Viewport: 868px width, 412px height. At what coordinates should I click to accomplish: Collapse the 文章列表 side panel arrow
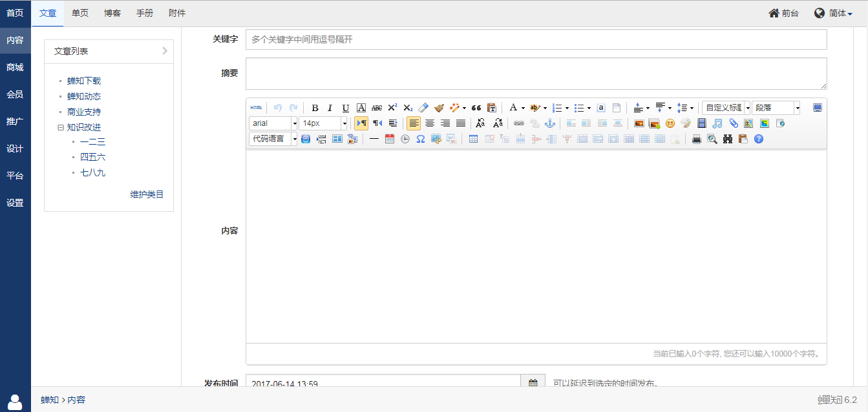tap(165, 51)
